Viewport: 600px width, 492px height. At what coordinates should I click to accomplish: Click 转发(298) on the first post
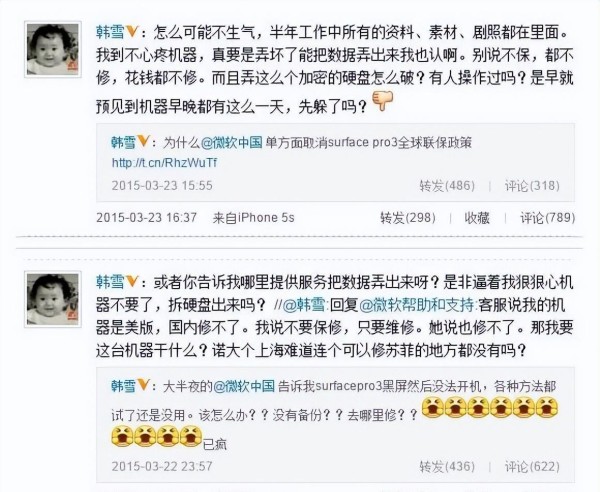point(408,218)
